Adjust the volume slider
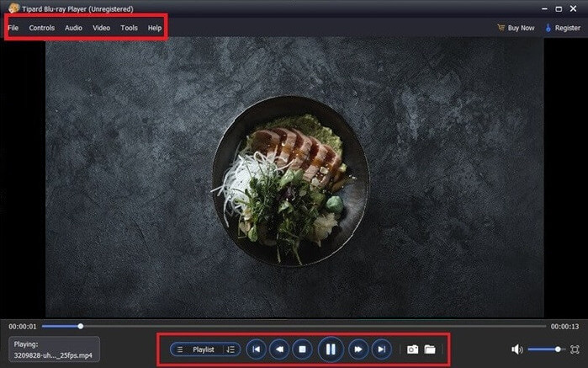Image resolution: width=588 pixels, height=368 pixels. point(546,349)
